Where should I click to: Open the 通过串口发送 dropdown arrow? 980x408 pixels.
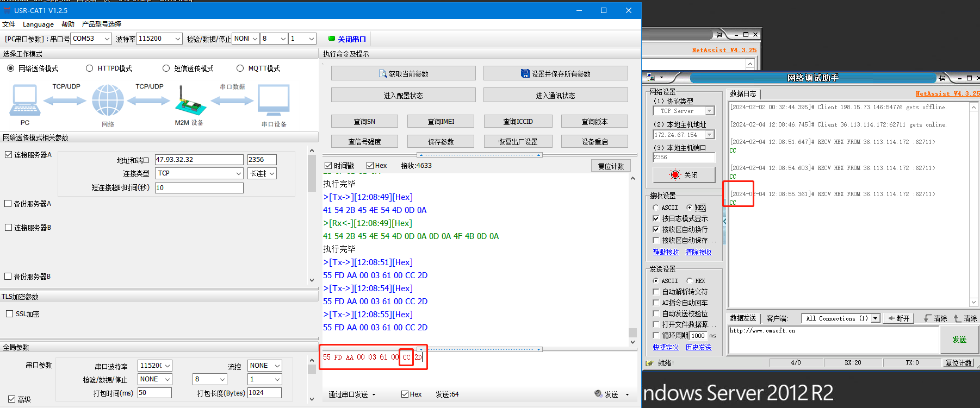click(374, 395)
